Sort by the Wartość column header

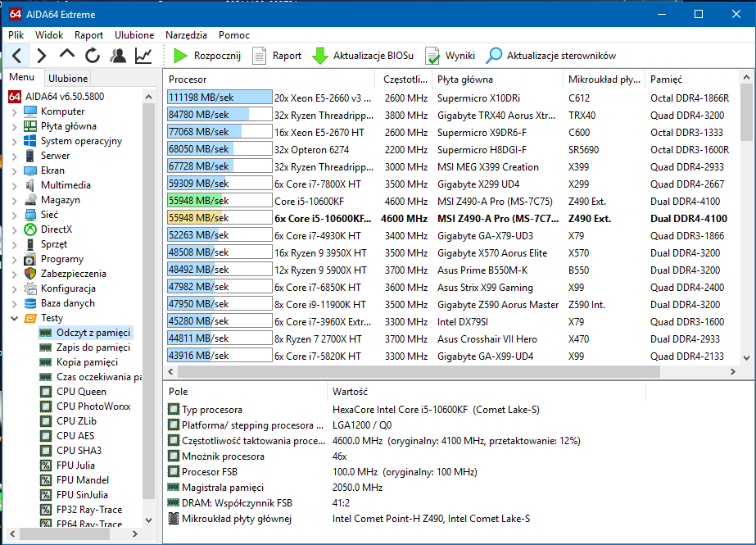click(487, 392)
